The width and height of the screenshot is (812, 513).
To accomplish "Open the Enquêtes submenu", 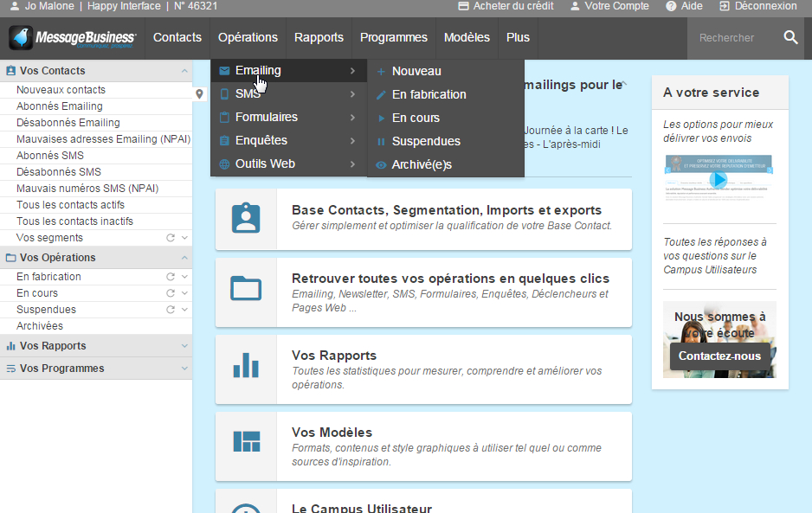I will (x=288, y=140).
